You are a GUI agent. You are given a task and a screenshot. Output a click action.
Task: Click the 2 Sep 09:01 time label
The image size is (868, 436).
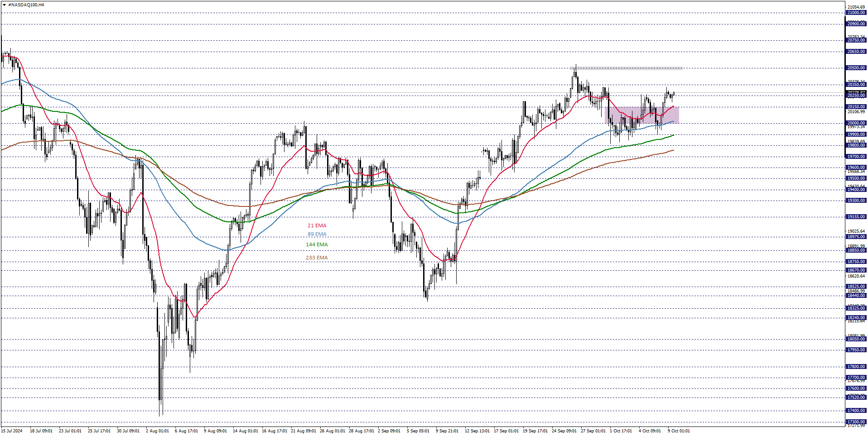[x=389, y=431]
